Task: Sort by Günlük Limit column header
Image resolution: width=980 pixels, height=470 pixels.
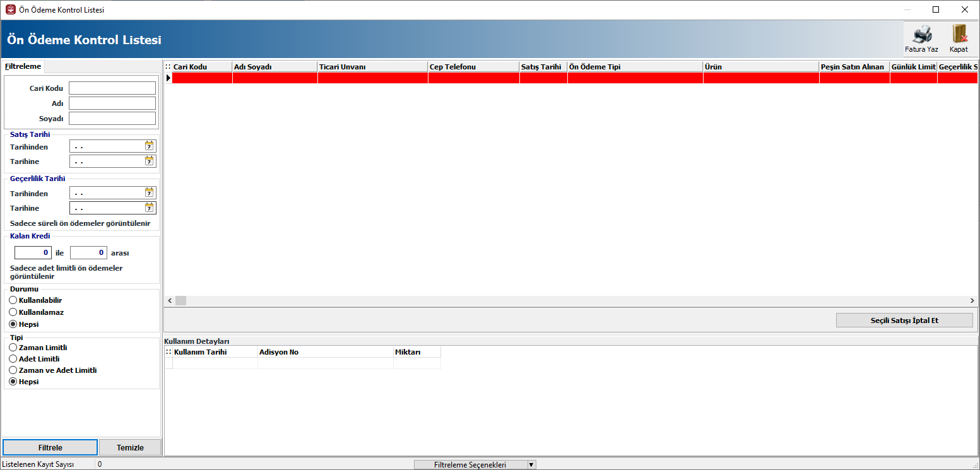Action: pyautogui.click(x=914, y=66)
